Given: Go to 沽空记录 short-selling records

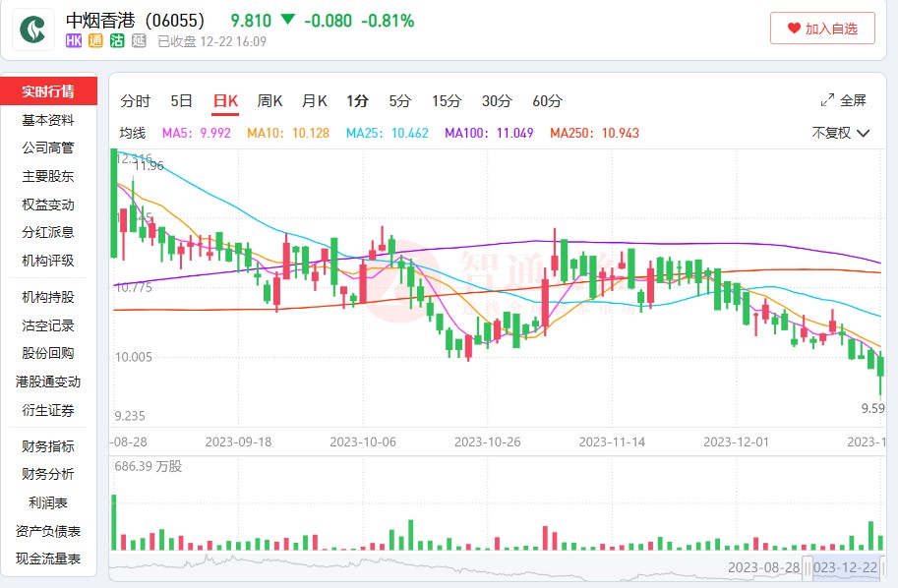Looking at the screenshot, I should [x=48, y=325].
